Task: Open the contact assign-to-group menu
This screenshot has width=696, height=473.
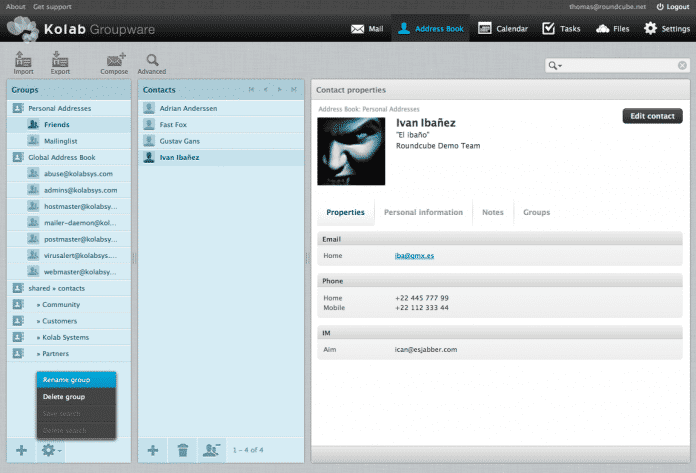Action: click(211, 451)
